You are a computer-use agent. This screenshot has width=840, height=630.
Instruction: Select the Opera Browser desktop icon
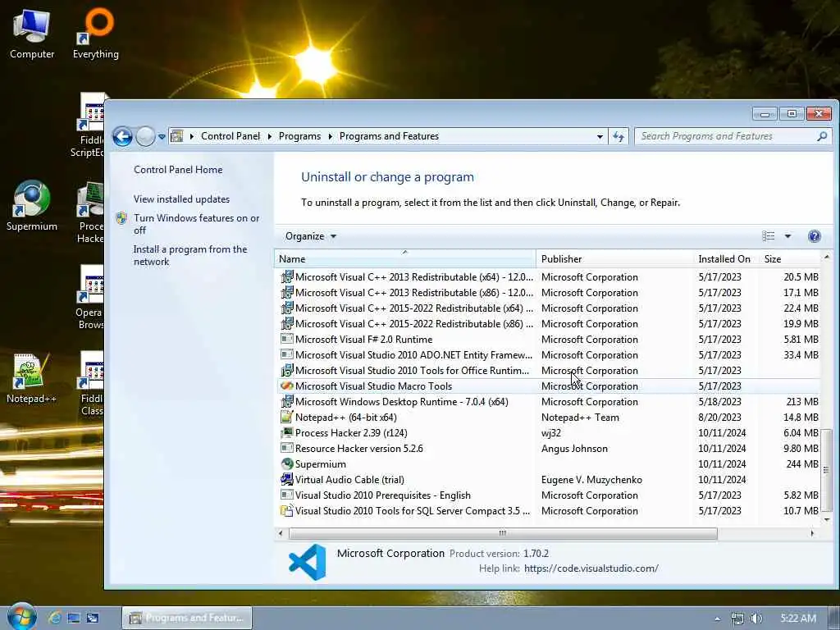(x=90, y=298)
